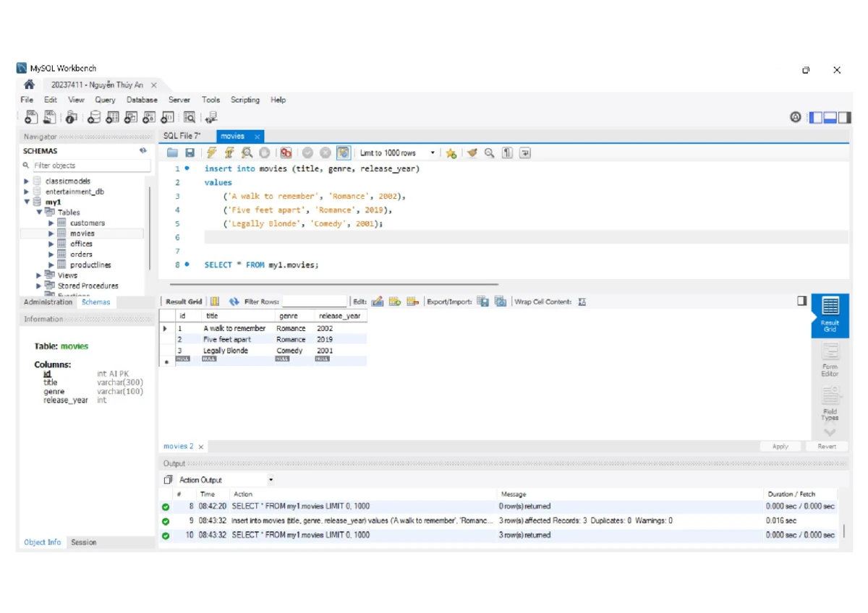Image resolution: width=868 pixels, height=613 pixels.
Task: Export recordset to external file icon
Action: pyautogui.click(x=483, y=301)
